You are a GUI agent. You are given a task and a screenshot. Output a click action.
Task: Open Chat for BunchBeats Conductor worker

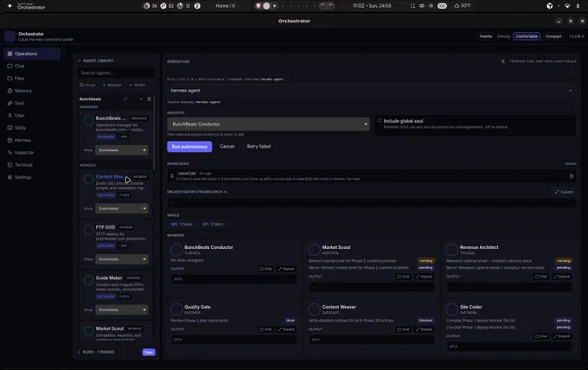[265, 269]
